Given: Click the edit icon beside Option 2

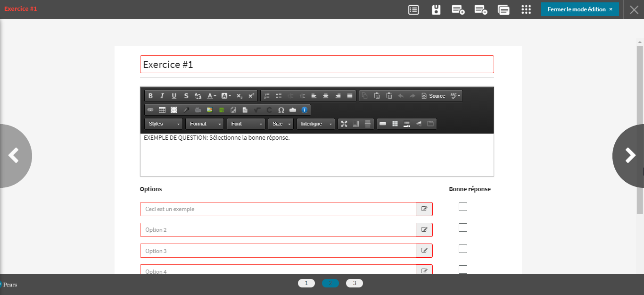Looking at the screenshot, I should click(424, 230).
